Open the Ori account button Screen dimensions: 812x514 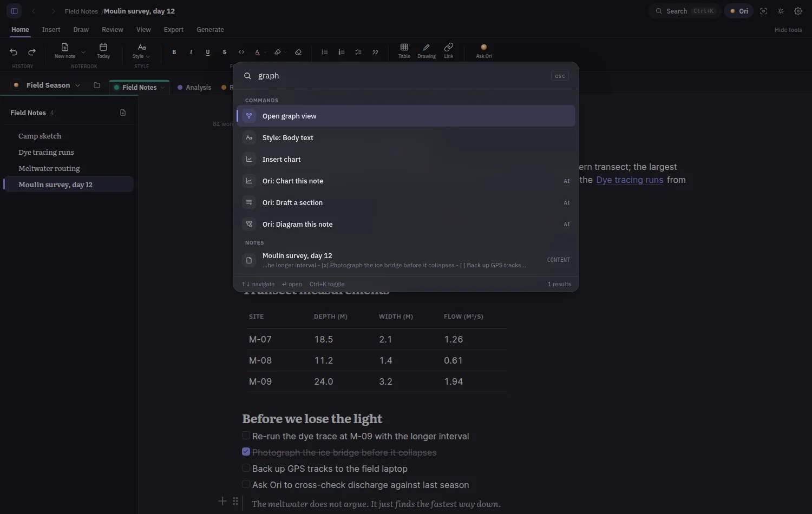739,11
